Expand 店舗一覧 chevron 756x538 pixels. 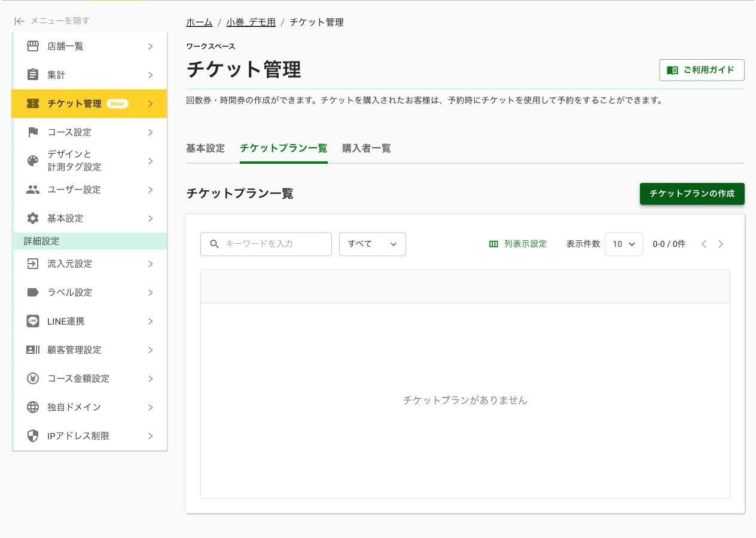pyautogui.click(x=150, y=46)
